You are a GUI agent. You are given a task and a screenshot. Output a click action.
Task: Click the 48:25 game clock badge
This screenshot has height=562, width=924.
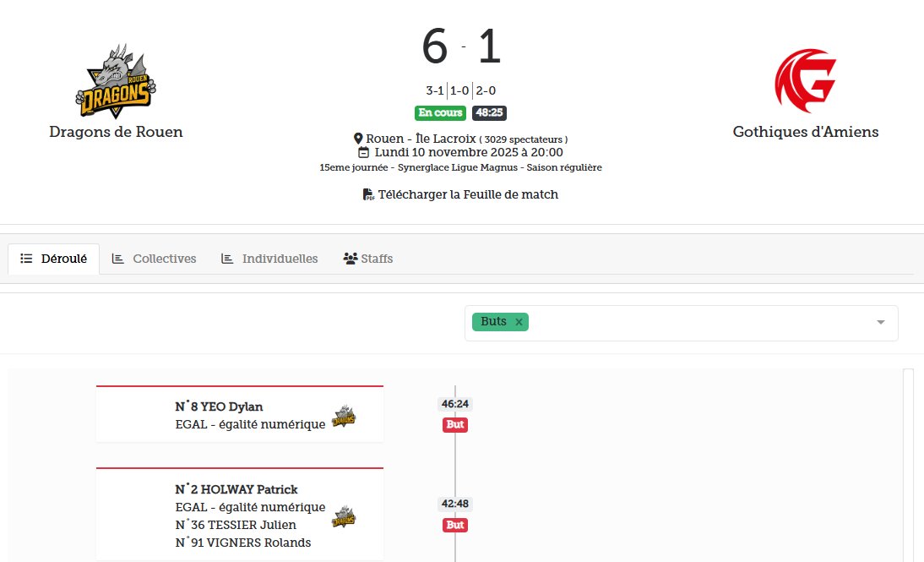point(489,112)
